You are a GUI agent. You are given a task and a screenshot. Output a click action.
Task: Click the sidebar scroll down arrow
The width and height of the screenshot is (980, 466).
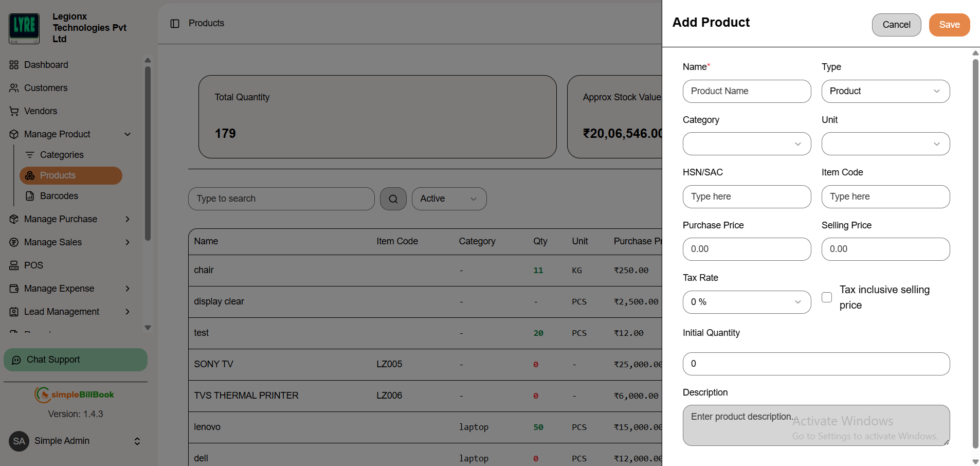[x=148, y=328]
